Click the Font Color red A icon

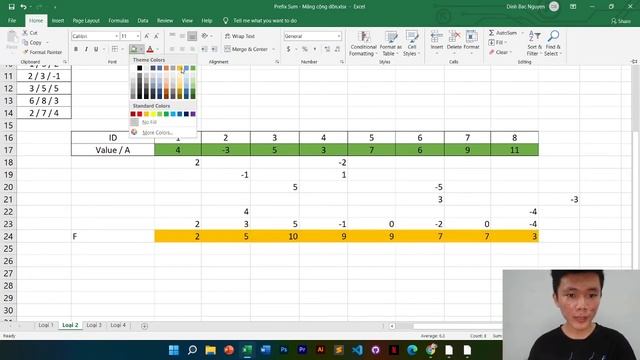[150, 49]
